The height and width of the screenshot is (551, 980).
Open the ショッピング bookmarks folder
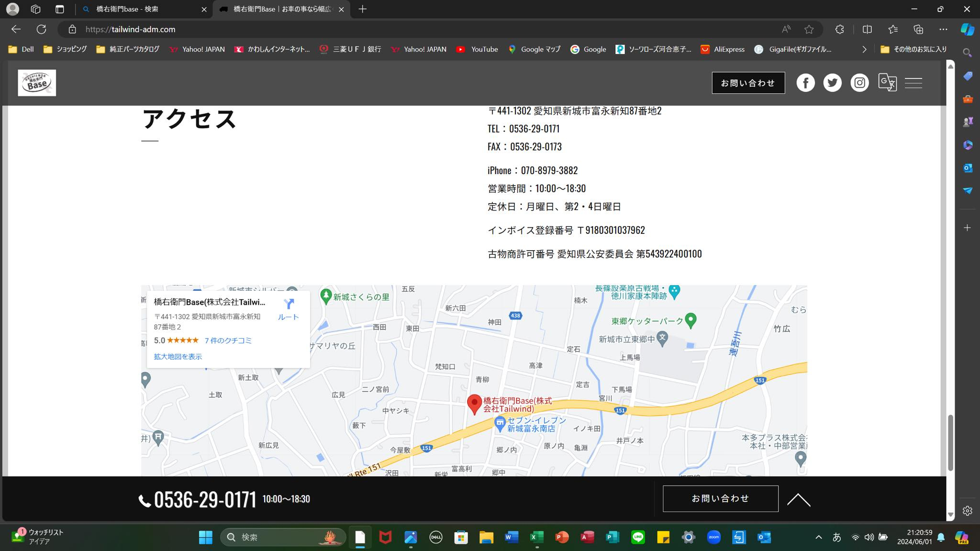65,49
